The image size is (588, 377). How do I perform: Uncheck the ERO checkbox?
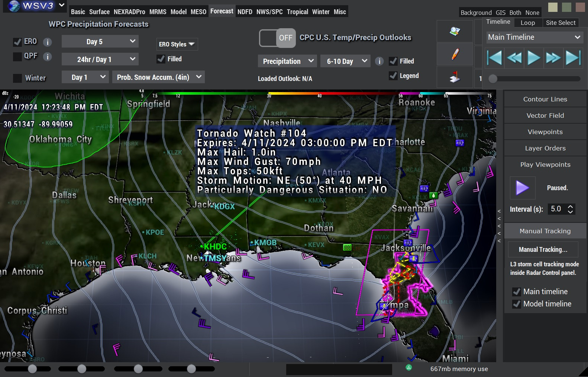(x=17, y=42)
